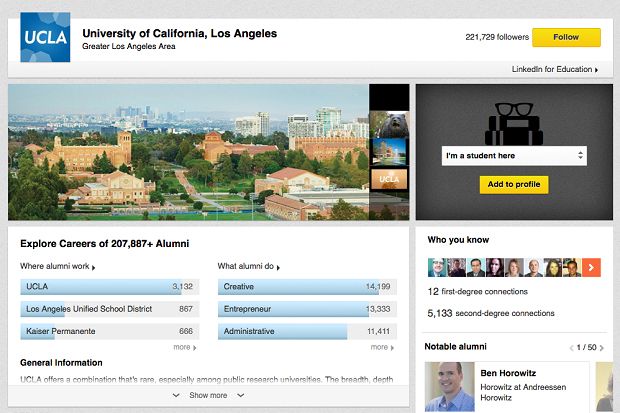Image resolution: width=620 pixels, height=413 pixels.
Task: Click Greater Los Angeles Area text
Action: pos(129,46)
